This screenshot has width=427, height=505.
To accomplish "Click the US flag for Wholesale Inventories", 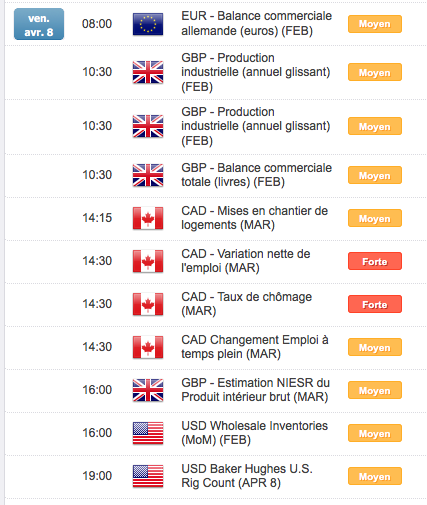I will pos(148,433).
